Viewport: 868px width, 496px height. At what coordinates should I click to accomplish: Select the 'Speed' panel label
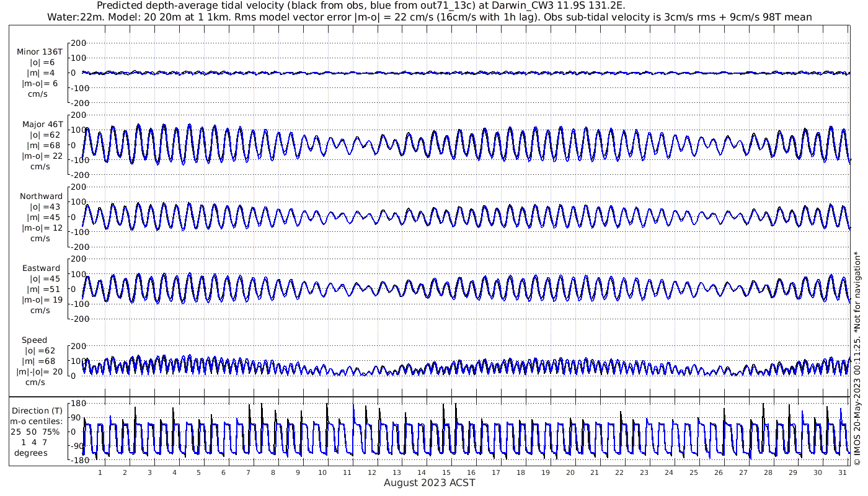34,340
